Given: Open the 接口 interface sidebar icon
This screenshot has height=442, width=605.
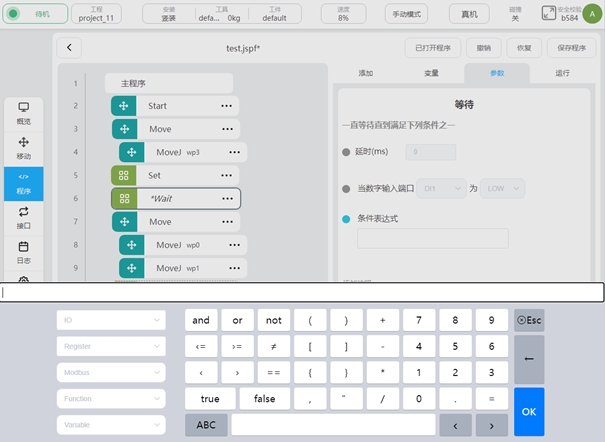Looking at the screenshot, I should click(24, 218).
